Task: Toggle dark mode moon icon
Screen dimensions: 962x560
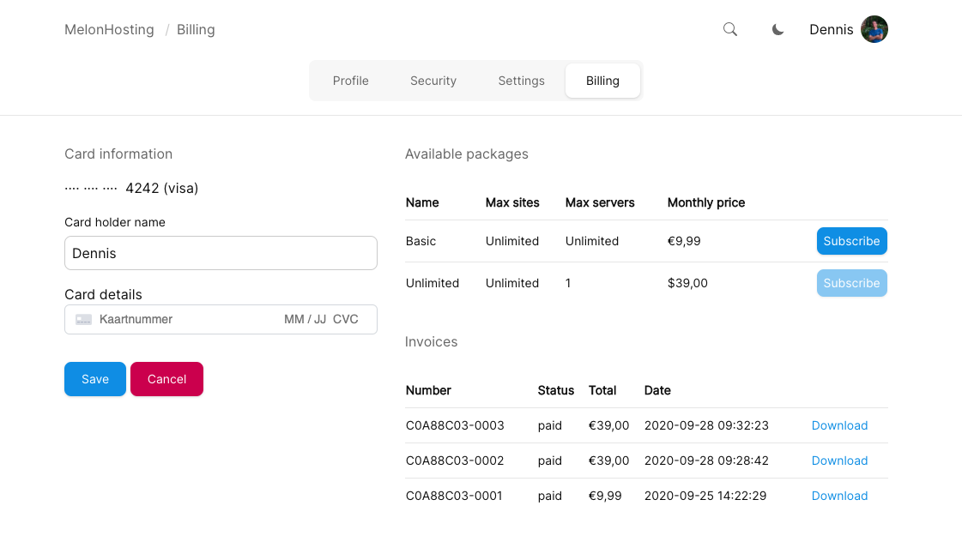Action: [x=777, y=29]
